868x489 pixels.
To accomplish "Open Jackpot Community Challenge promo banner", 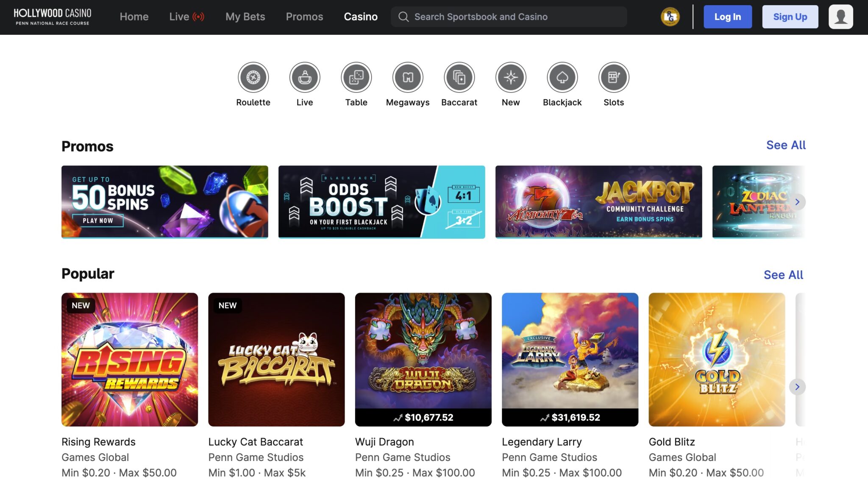I will (x=599, y=202).
